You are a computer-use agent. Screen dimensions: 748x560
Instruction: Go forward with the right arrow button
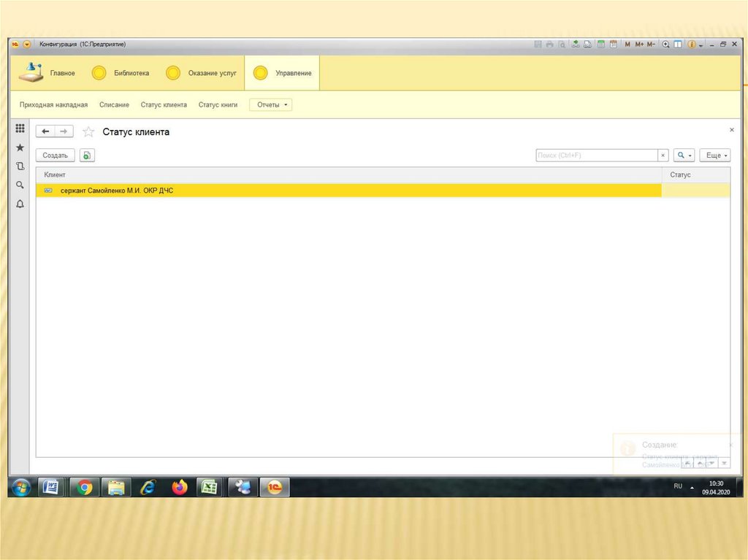coord(64,131)
